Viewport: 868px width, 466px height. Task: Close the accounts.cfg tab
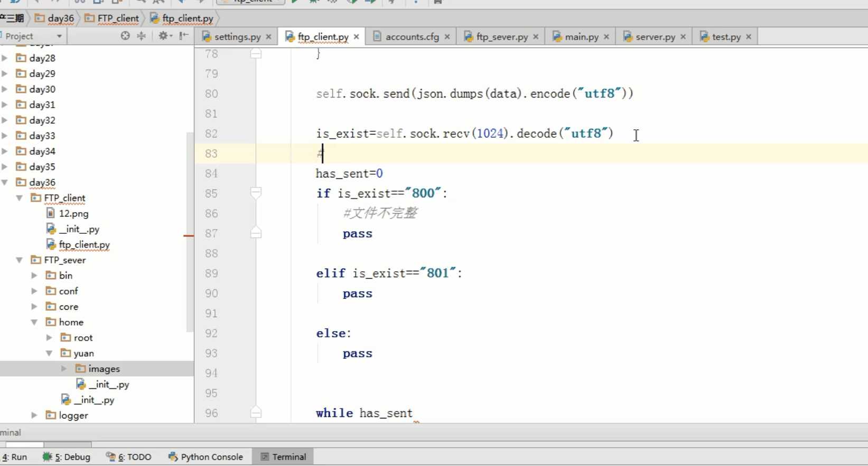[x=447, y=37]
